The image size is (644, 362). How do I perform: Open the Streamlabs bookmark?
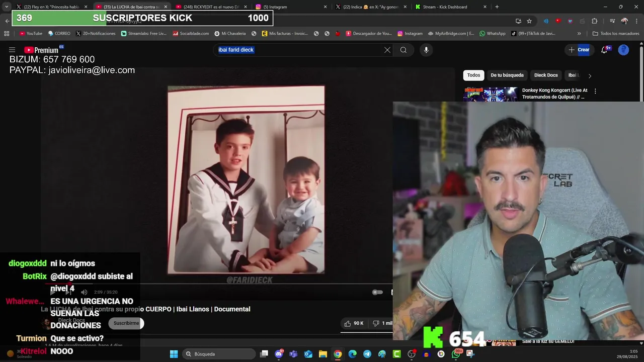tap(144, 34)
